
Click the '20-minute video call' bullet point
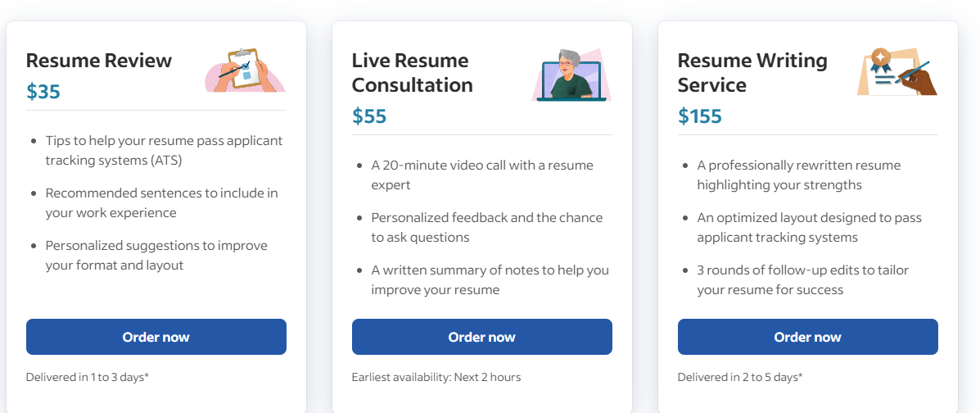pos(482,175)
